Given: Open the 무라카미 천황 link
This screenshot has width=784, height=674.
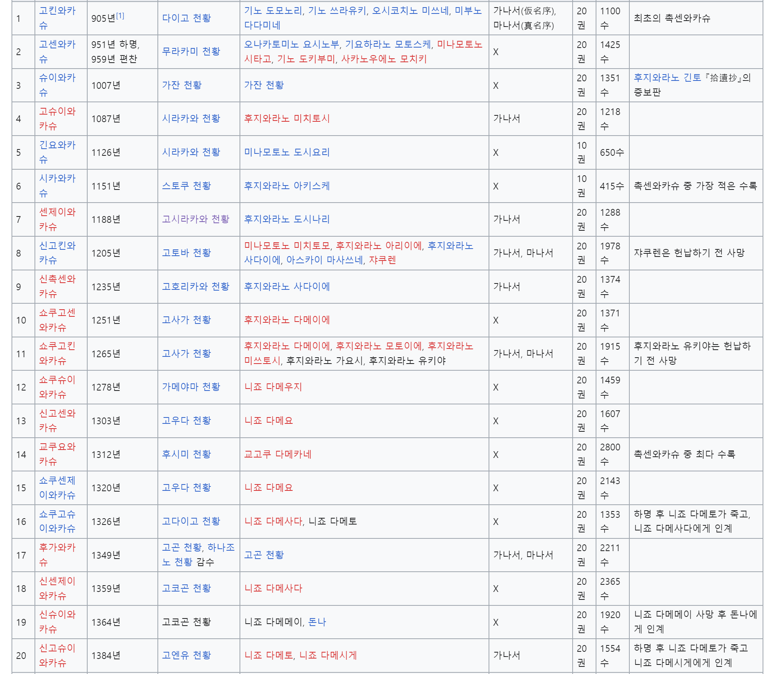Looking at the screenshot, I should coord(191,52).
